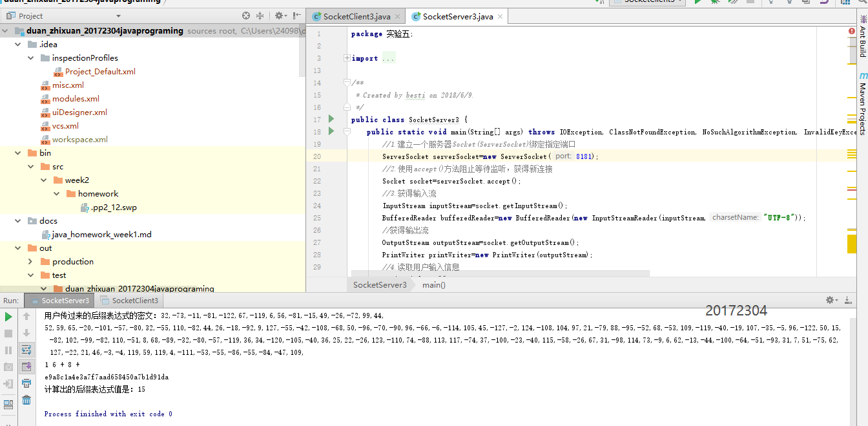
Task: Click the Dump Threads camera icon
Action: pos(8,367)
